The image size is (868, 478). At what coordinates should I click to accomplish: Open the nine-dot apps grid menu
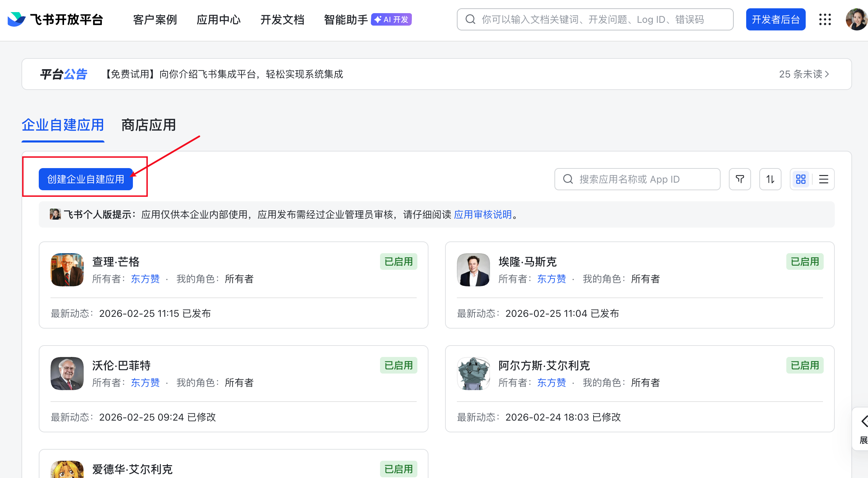tap(825, 19)
